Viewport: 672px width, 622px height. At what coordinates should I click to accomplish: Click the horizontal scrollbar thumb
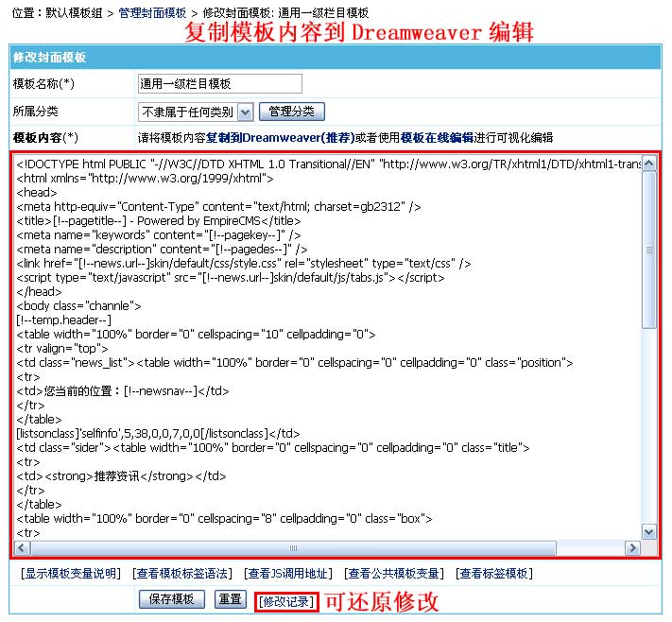(293, 548)
